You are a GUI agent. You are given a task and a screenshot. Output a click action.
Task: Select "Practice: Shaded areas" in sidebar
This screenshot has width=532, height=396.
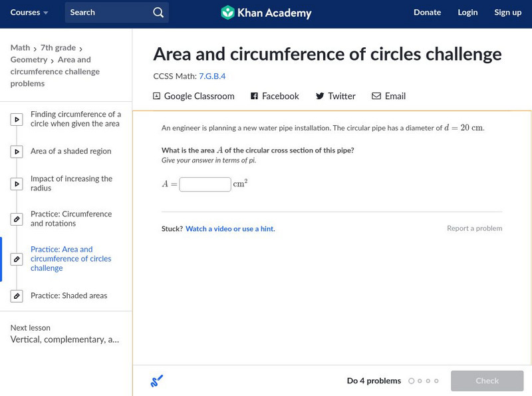pyautogui.click(x=68, y=296)
